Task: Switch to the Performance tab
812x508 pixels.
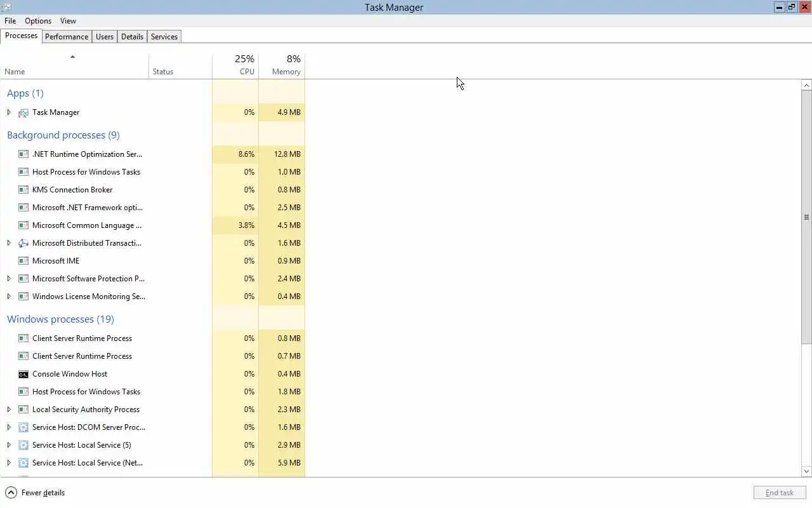Action: [x=67, y=37]
